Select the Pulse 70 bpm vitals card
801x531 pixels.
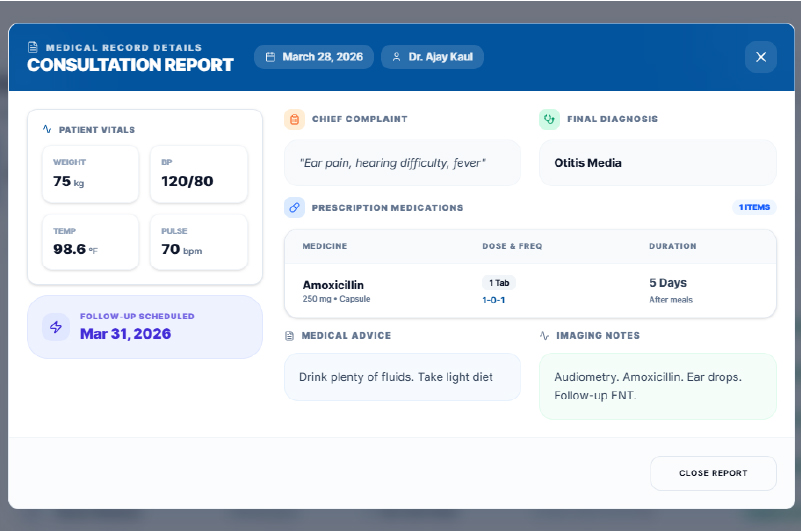pos(199,242)
